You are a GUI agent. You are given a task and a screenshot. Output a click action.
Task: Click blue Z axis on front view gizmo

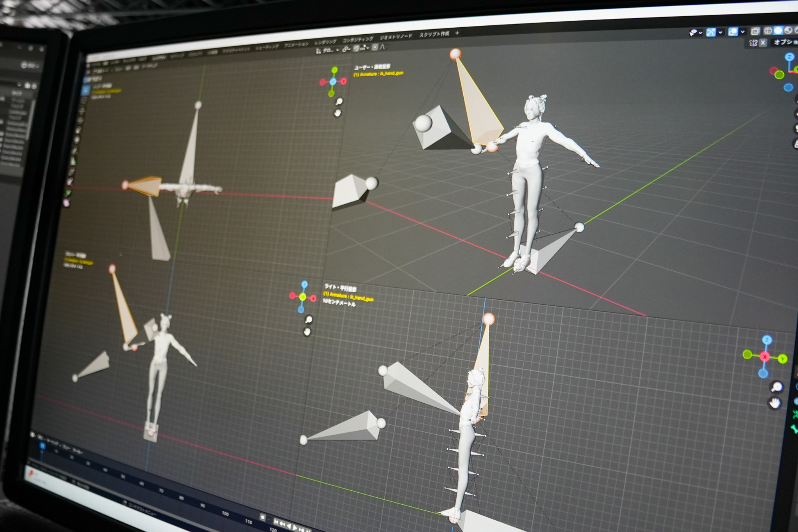click(x=304, y=284)
